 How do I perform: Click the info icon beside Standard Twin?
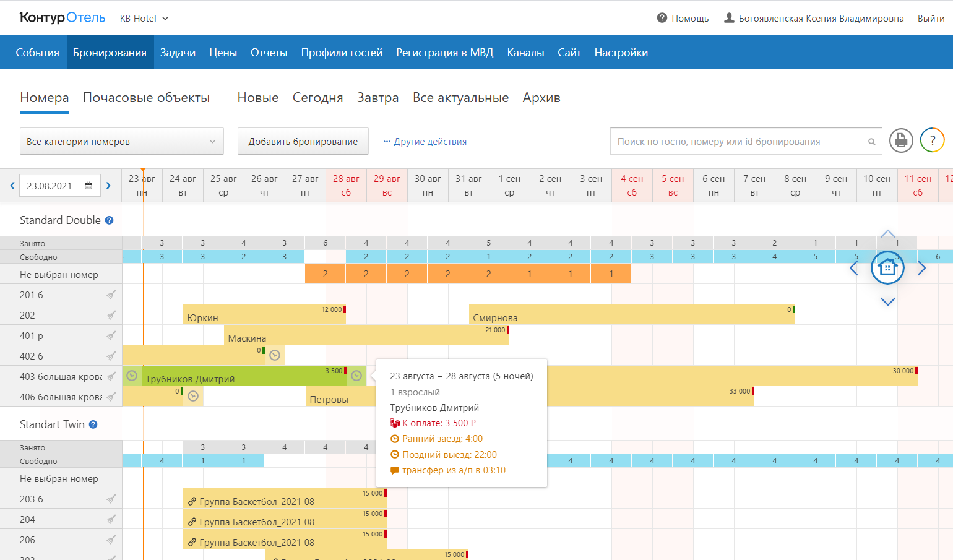[93, 424]
